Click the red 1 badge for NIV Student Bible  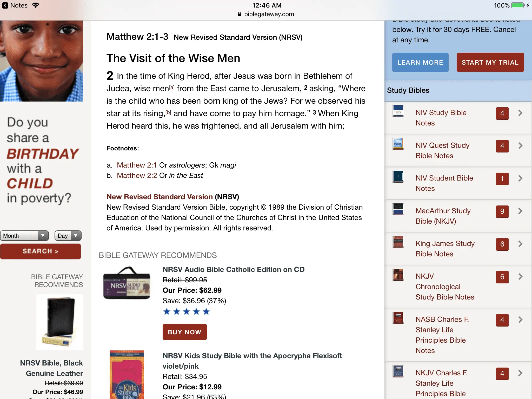tap(502, 178)
